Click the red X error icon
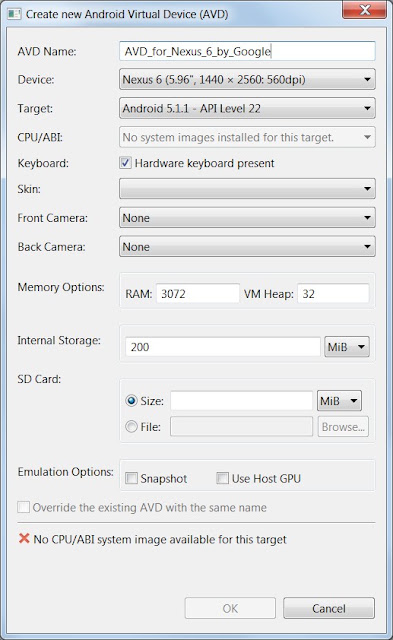The width and height of the screenshot is (393, 640). (24, 539)
